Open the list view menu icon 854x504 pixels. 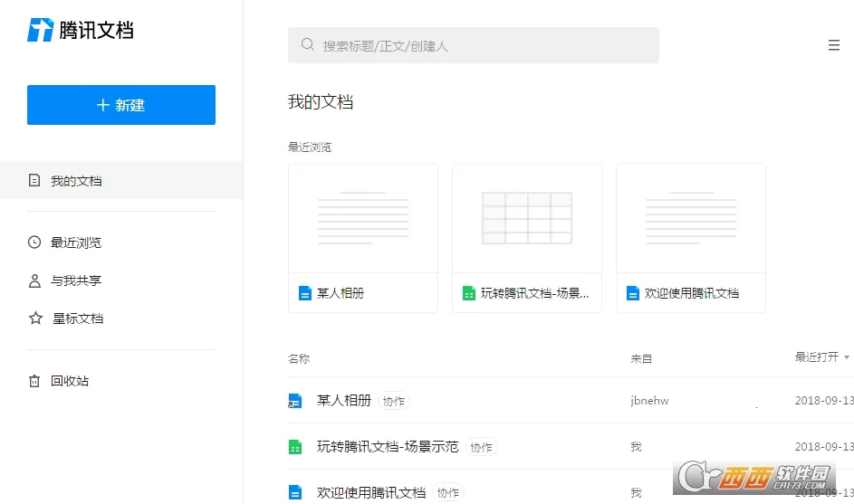(833, 45)
